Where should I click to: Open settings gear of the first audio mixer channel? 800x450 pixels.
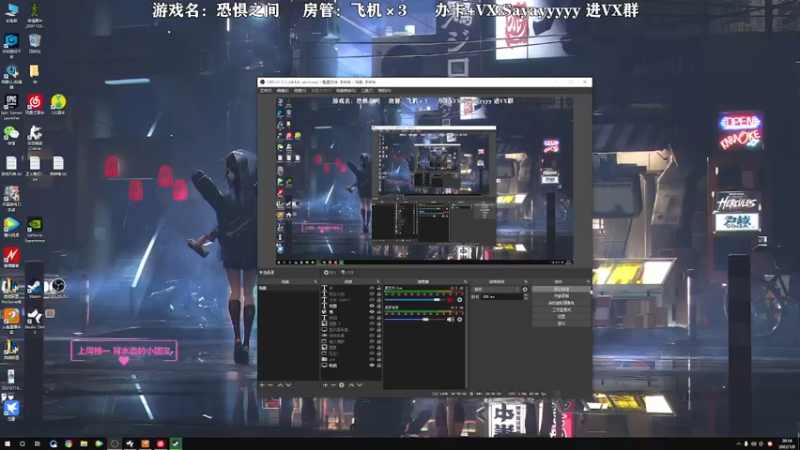(459, 299)
